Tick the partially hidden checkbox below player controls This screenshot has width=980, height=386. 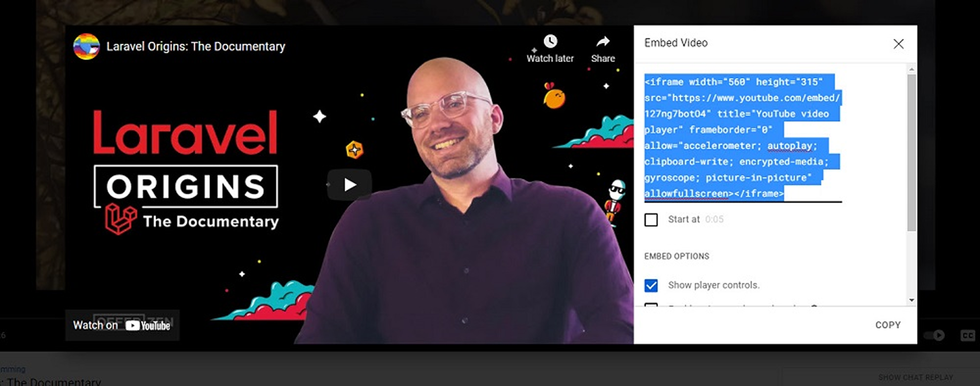point(651,305)
